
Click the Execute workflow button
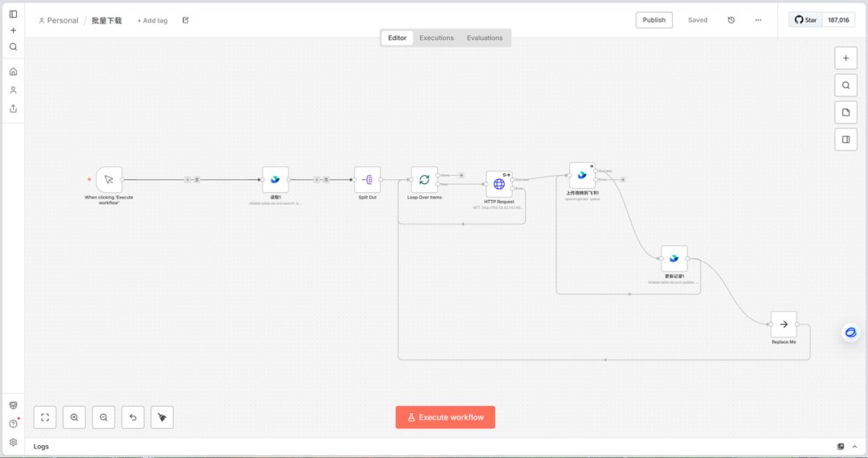[x=445, y=417]
